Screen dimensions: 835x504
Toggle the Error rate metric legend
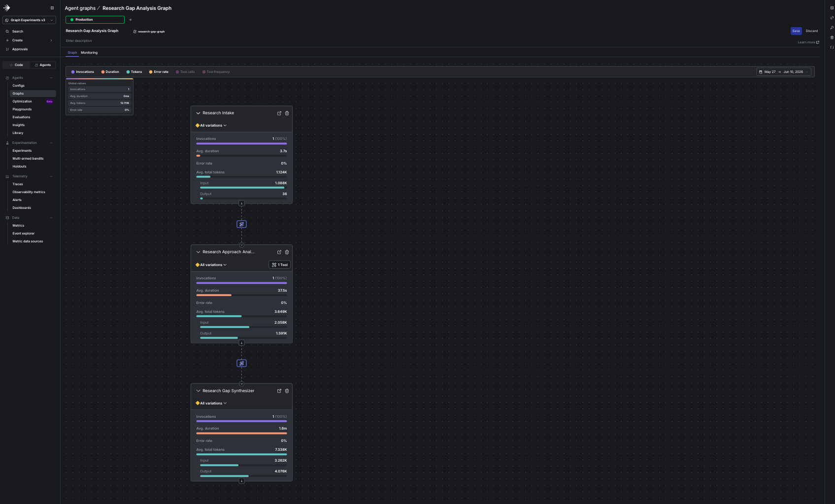point(159,72)
